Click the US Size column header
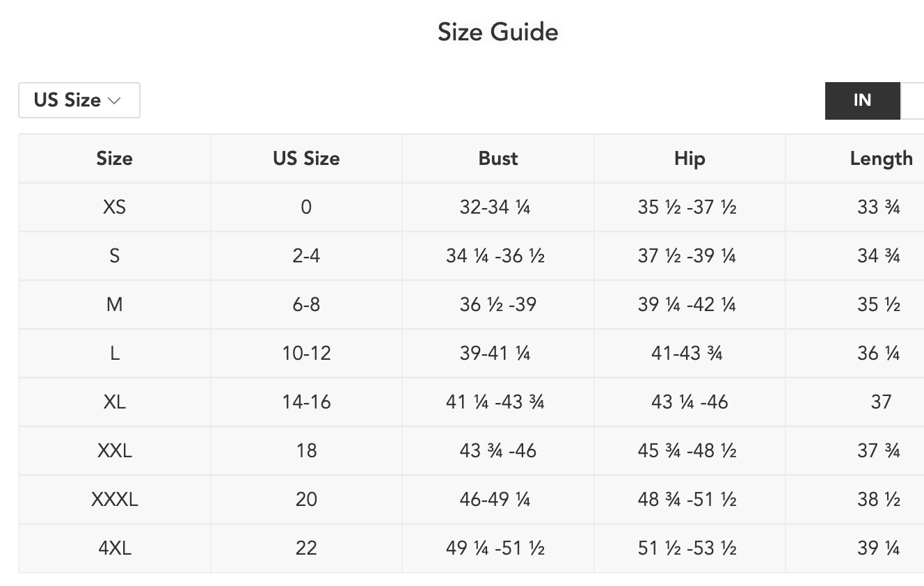Screen dimensions: 924x586 [306, 159]
